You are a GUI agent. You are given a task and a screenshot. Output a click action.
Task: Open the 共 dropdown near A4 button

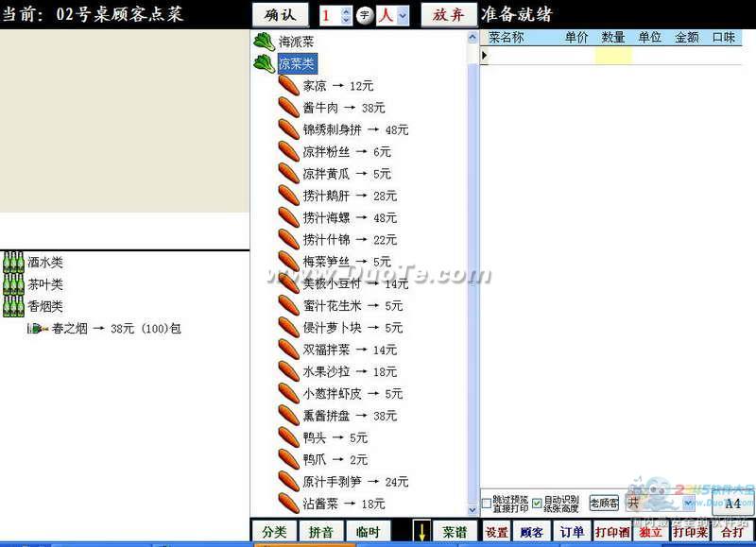tap(687, 504)
